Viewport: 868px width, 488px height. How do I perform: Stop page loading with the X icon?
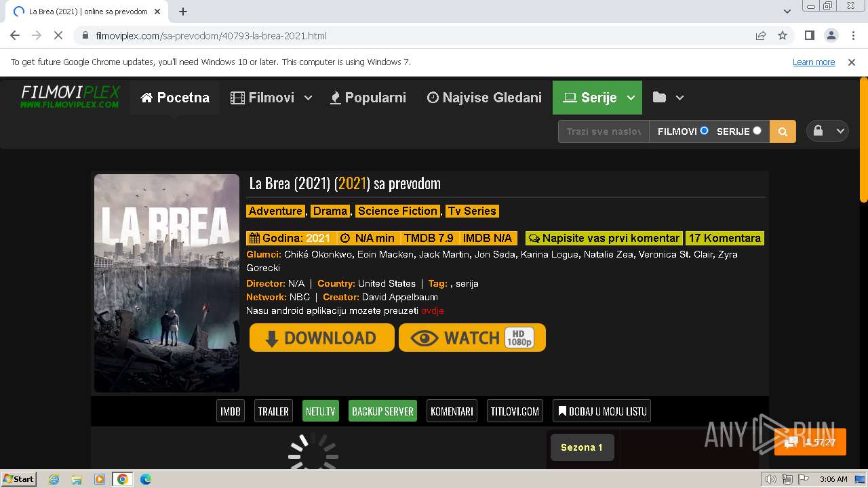tap(58, 35)
